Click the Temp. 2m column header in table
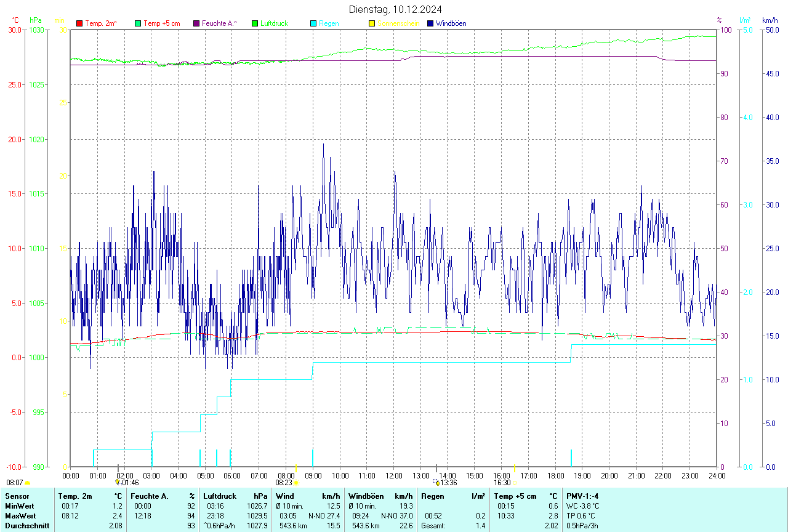Screen dimensions: 788x532 click(x=75, y=496)
